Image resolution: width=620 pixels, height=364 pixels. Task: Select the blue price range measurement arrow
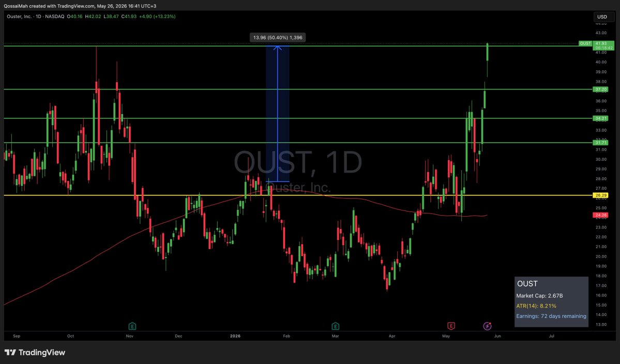pyautogui.click(x=278, y=114)
